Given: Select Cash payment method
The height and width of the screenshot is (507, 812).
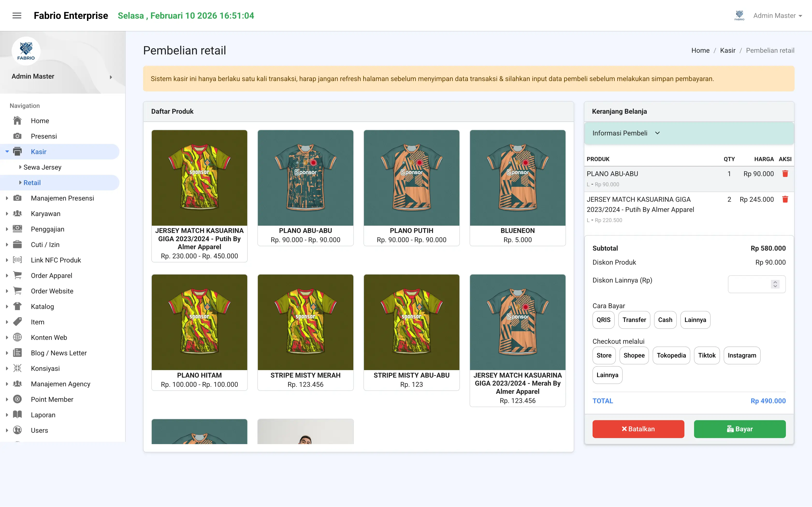Looking at the screenshot, I should point(665,320).
